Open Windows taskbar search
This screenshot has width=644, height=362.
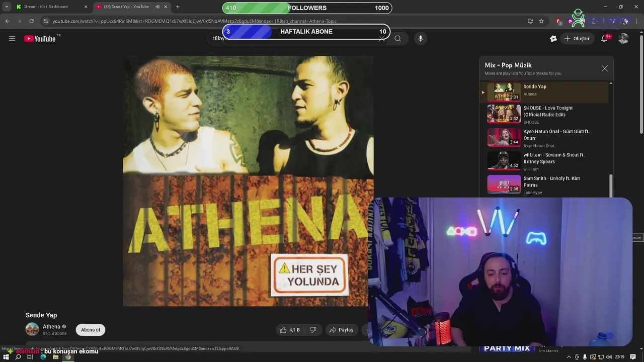pyautogui.click(x=18, y=357)
